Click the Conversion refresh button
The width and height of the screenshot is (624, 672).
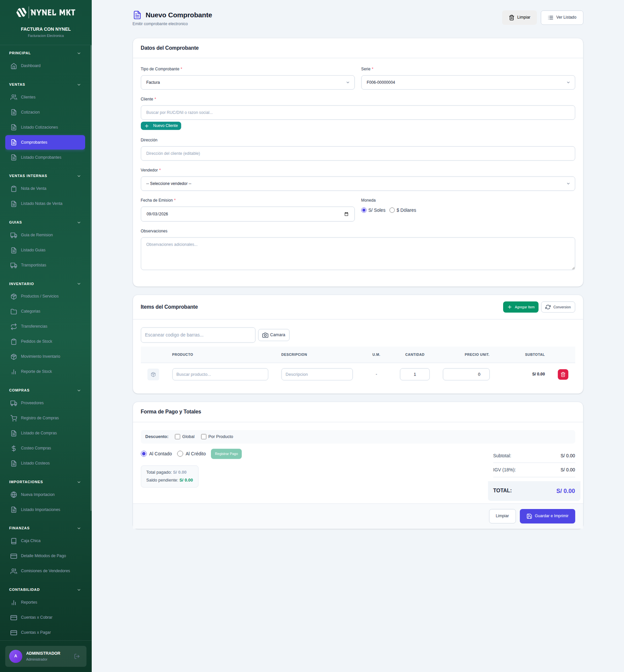pos(558,307)
